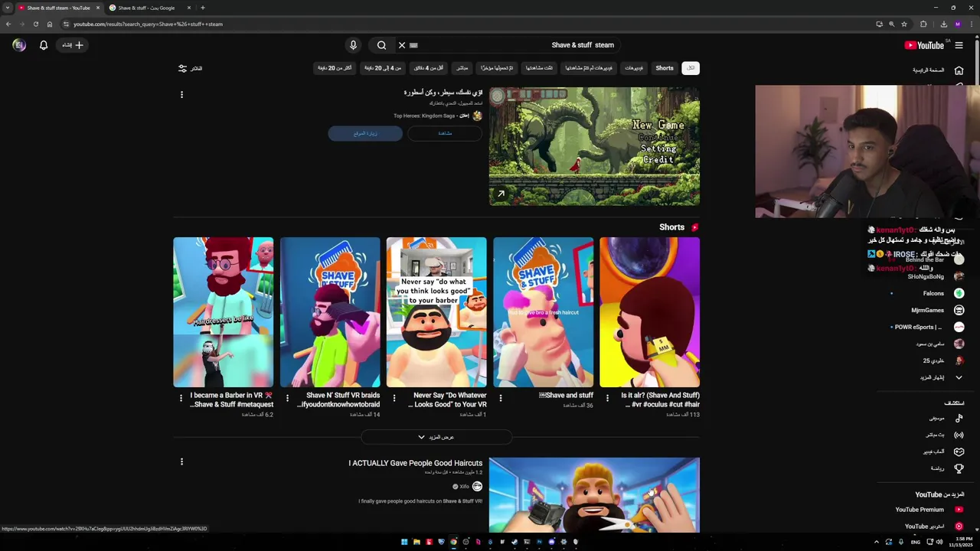Open the SHoNgxBoNg subscription channel
This screenshot has width=980, height=551.
934,276
